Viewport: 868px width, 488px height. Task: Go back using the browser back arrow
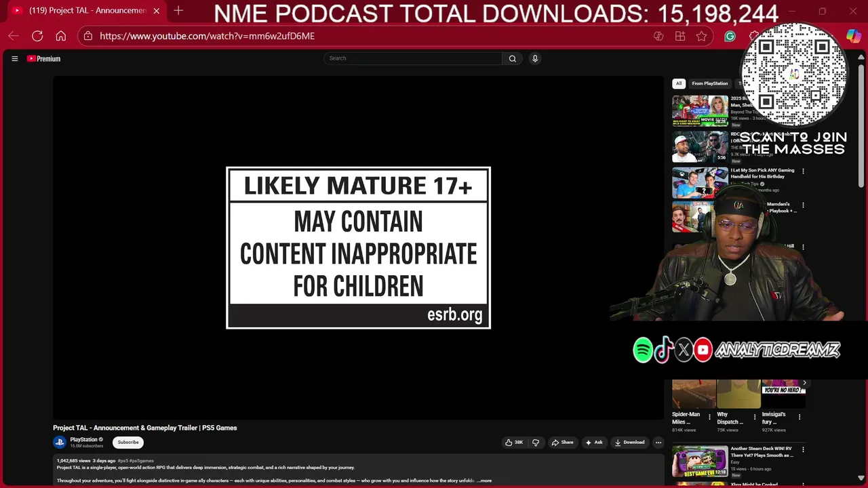point(14,36)
